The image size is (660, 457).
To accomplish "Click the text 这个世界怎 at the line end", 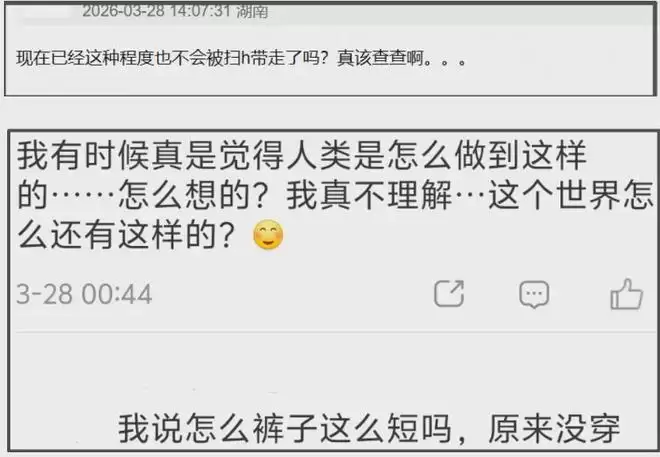I will pyautogui.click(x=571, y=196).
